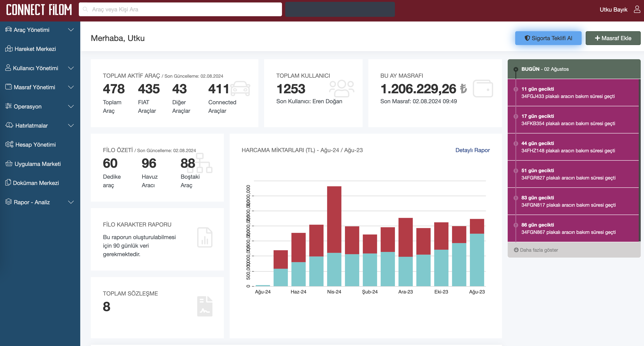This screenshot has width=644, height=346.
Task: Click the users group icon in Toplam Kullanıcı
Action: coord(342,88)
